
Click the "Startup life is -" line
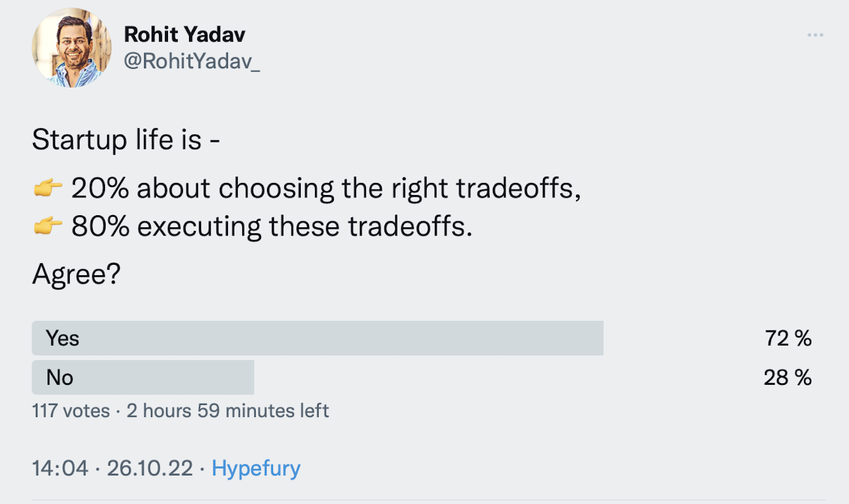[x=126, y=139]
